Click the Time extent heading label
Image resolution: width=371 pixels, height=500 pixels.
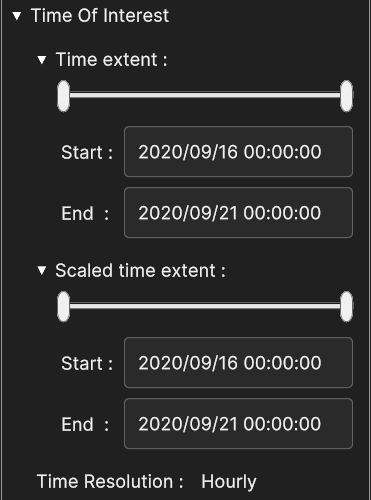coord(112,60)
